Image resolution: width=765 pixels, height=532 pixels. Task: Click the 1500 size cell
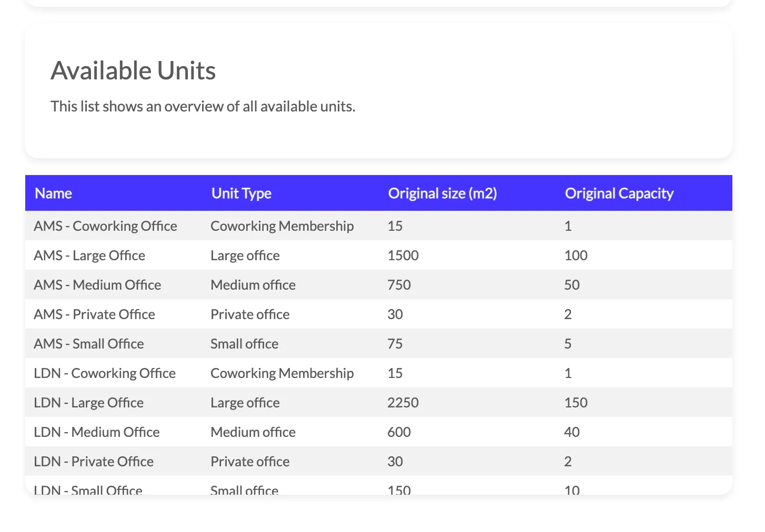point(403,255)
